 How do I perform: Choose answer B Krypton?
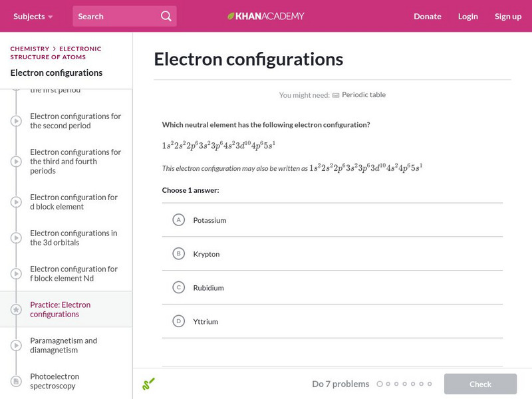pyautogui.click(x=178, y=254)
